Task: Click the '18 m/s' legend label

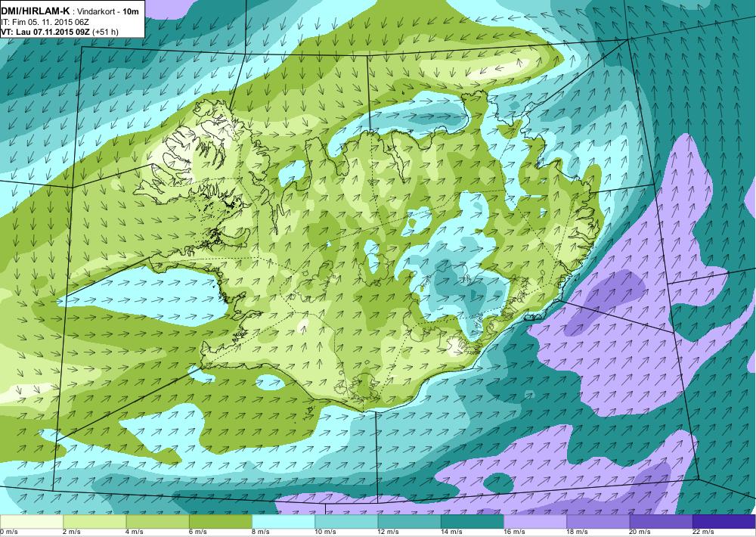Action: point(577,532)
